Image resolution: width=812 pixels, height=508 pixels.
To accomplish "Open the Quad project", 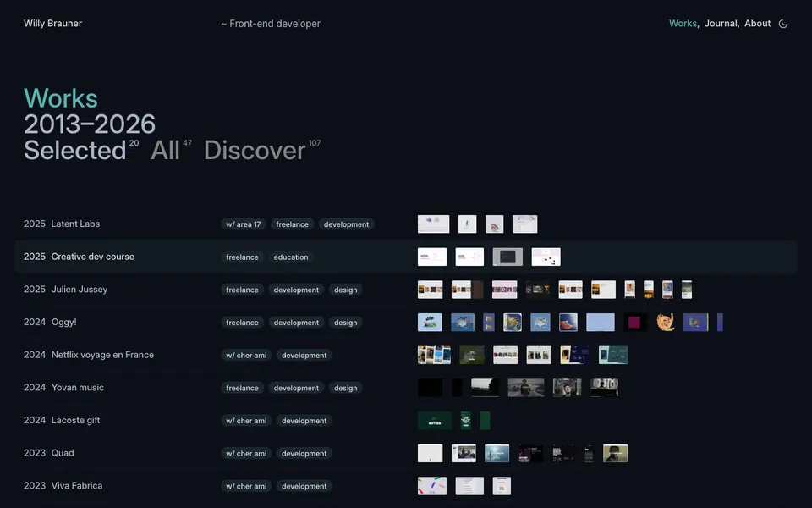I will point(63,452).
